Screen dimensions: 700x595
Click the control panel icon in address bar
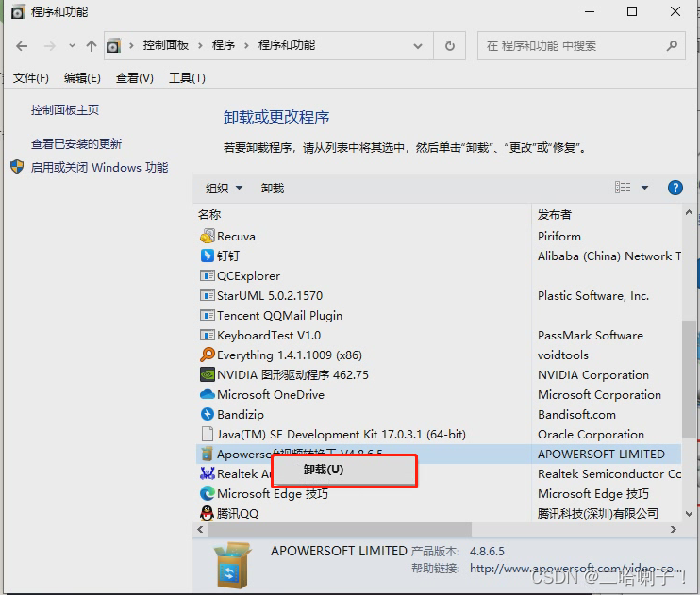[x=113, y=45]
